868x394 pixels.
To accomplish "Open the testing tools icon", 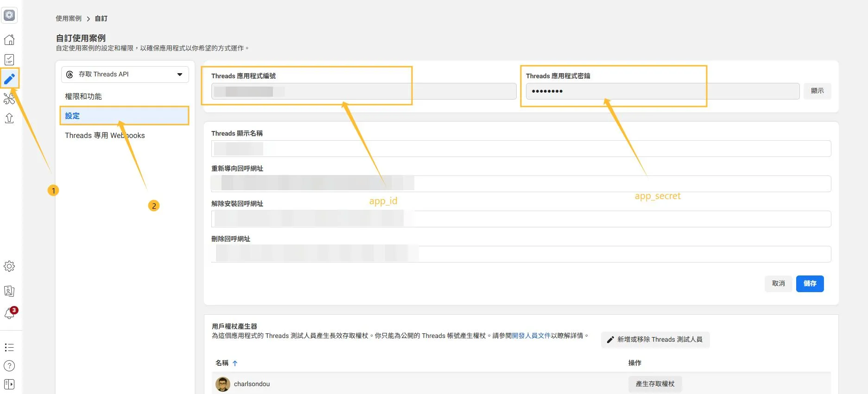I will pyautogui.click(x=9, y=99).
